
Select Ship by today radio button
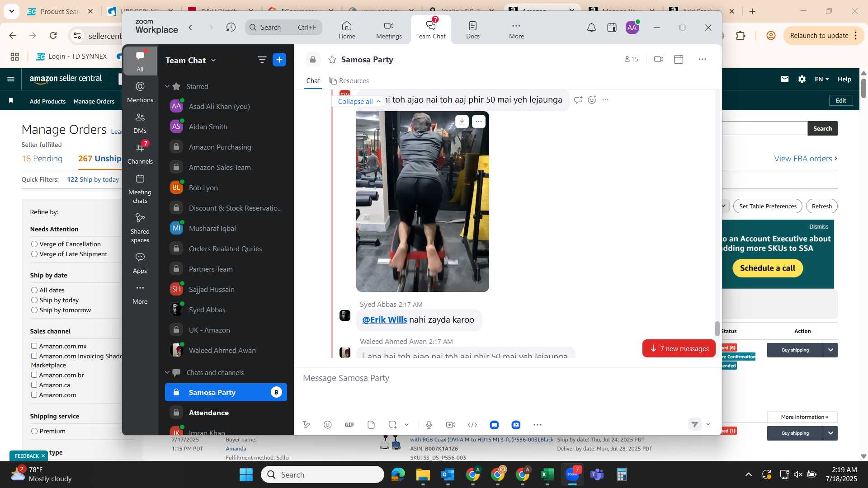pos(34,300)
